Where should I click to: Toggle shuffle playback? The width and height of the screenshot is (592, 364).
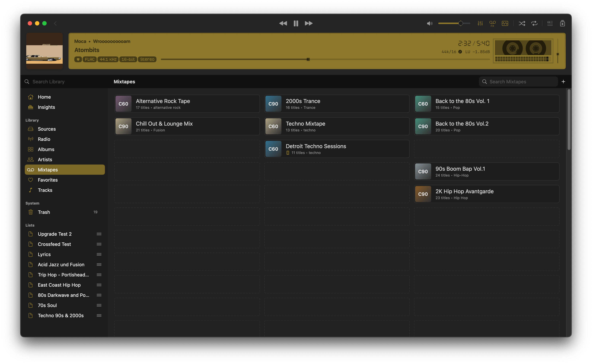click(x=522, y=23)
